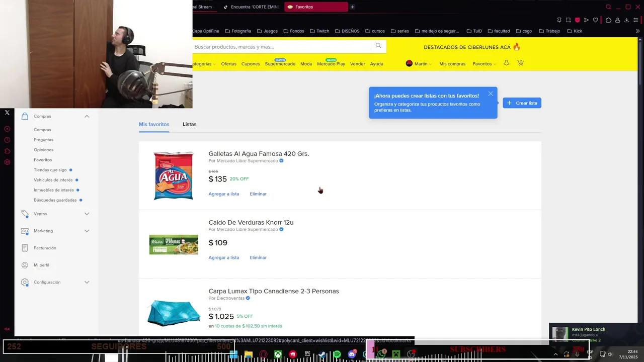Click Agregar a lista for Caldo De Verduras
Screen dimensions: 644x362
(224, 257)
